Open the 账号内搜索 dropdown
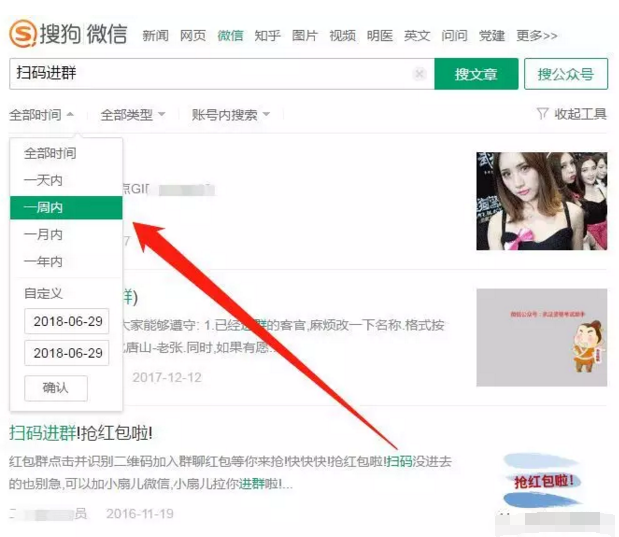619x537 pixels. 231,115
